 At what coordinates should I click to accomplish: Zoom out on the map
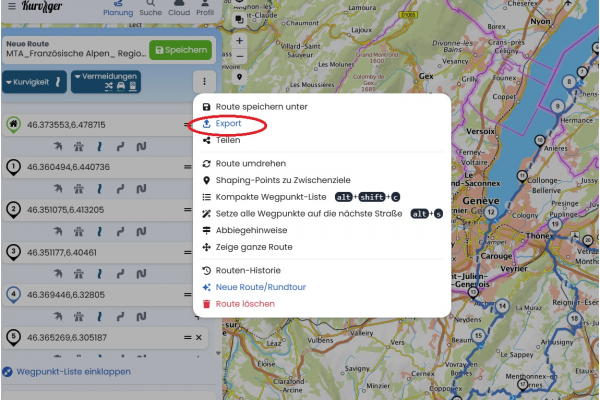click(x=240, y=56)
